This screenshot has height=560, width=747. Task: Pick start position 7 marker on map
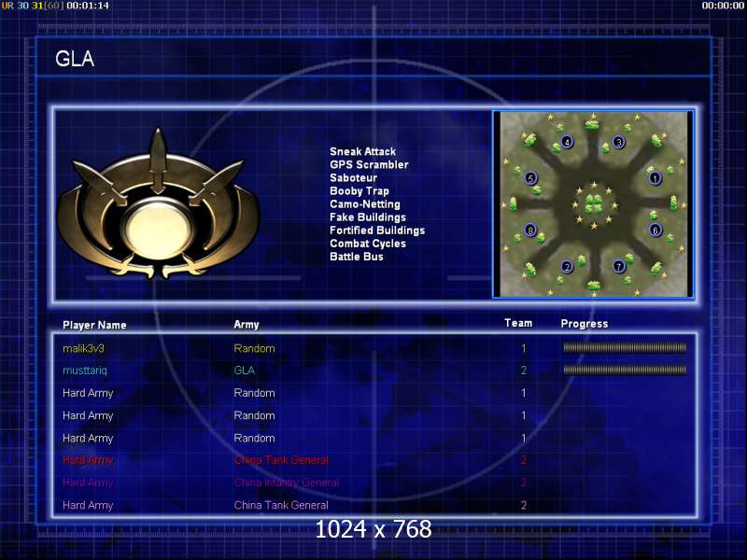(618, 266)
